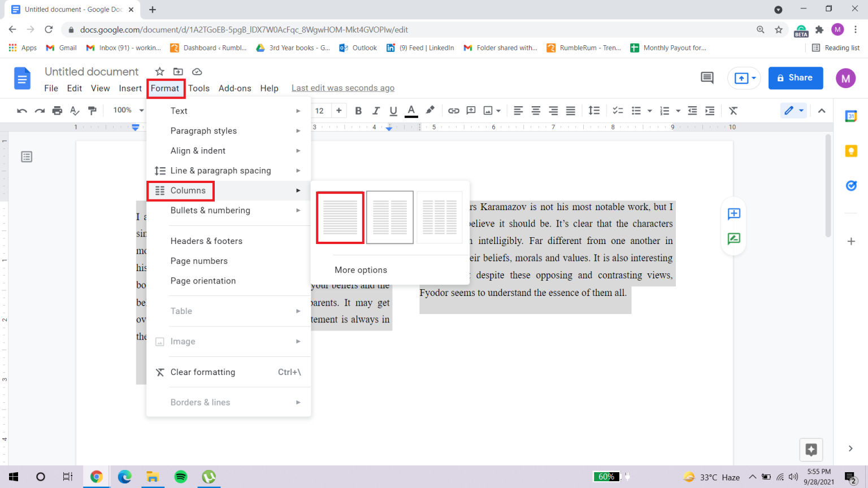The image size is (868, 488).
Task: Click the Underline text icon
Action: 393,111
